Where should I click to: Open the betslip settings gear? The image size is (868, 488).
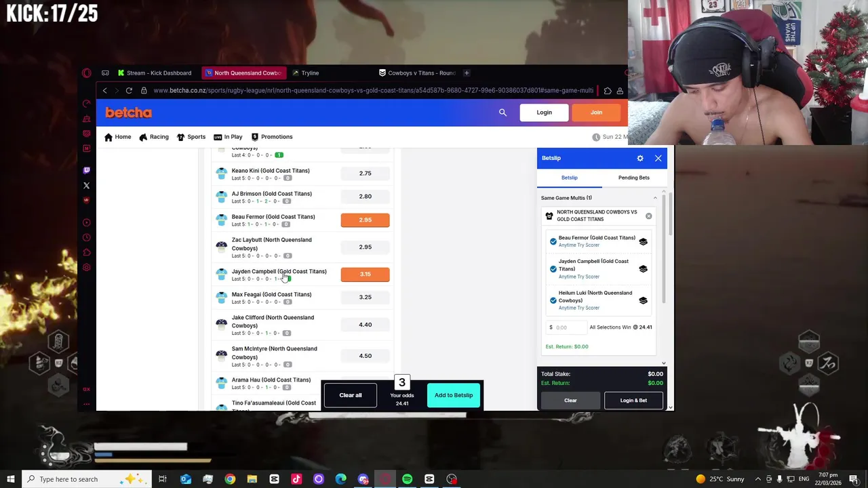pyautogui.click(x=640, y=158)
